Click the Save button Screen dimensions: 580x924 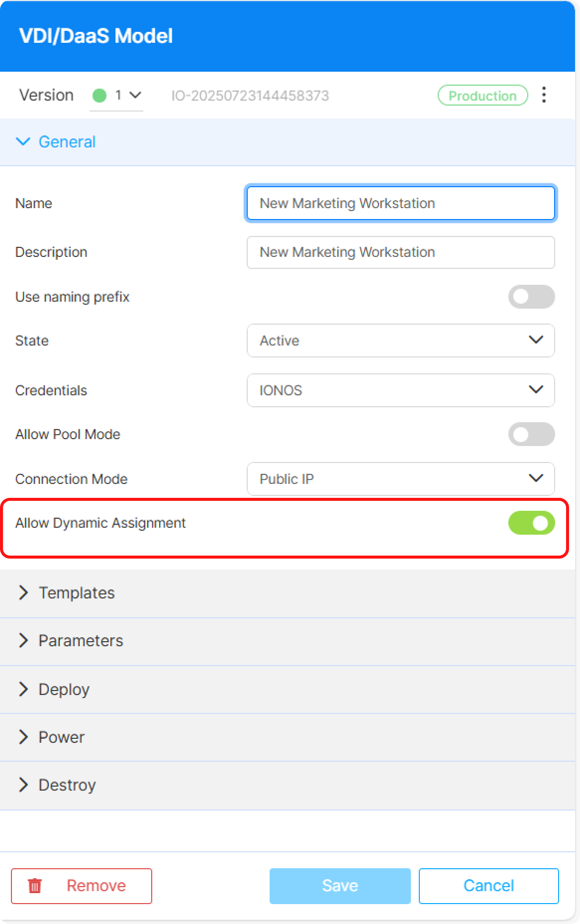pos(340,886)
